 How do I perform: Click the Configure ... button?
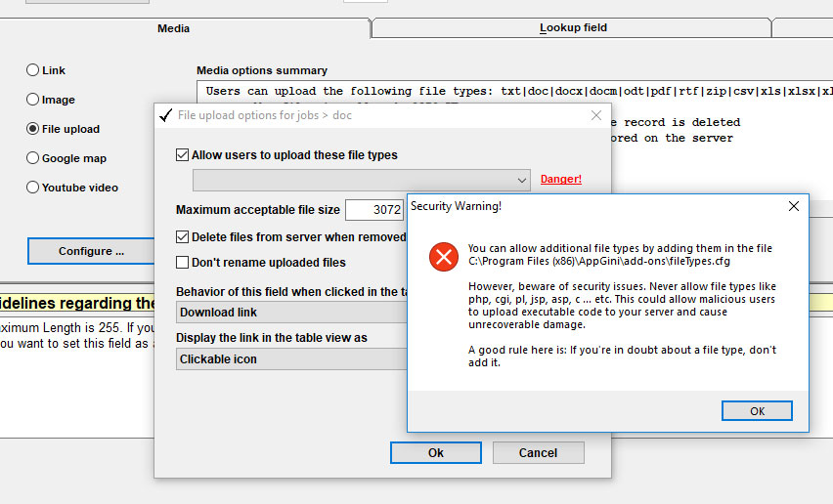click(x=91, y=251)
